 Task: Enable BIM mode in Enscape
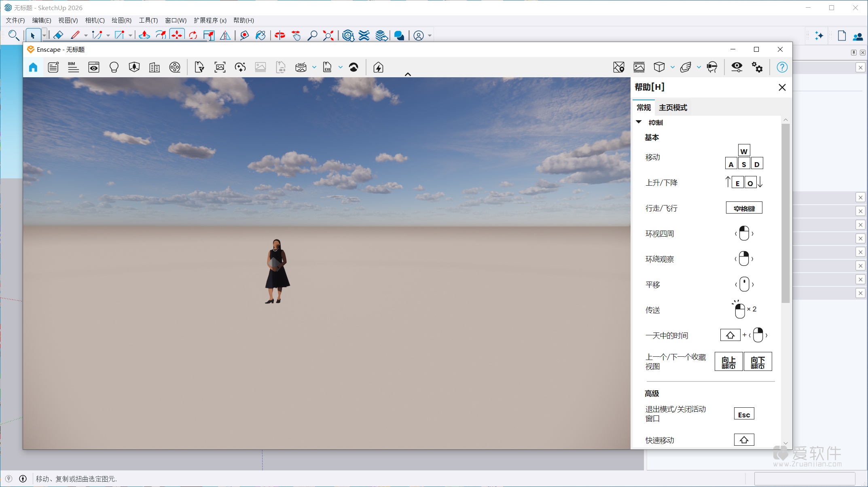coord(73,67)
